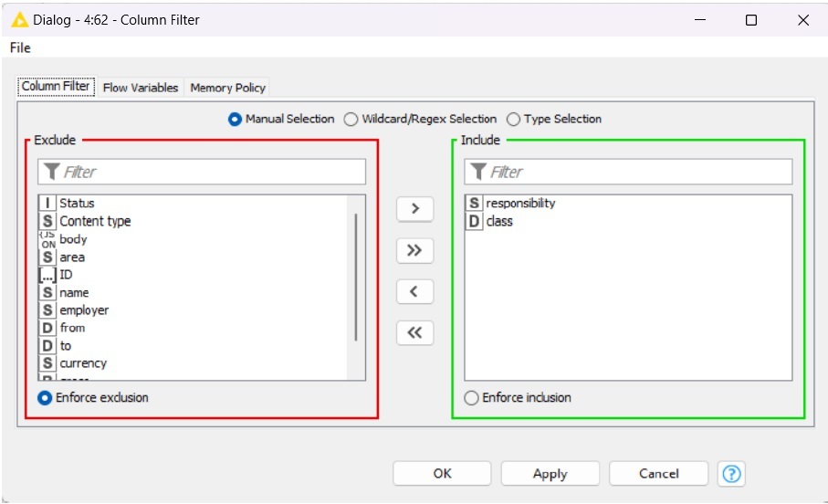Viewport: 828px width, 504px height.
Task: Click the single right arrow add button
Action: pos(414,209)
